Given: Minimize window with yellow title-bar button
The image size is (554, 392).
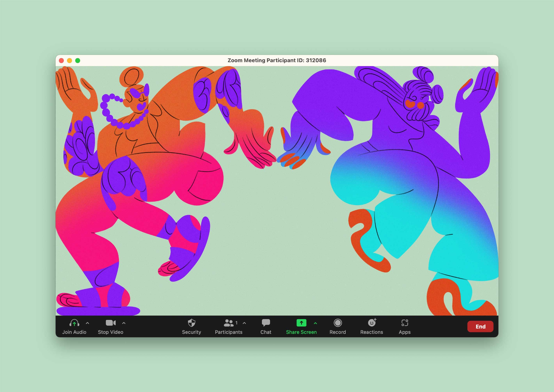Looking at the screenshot, I should [x=69, y=61].
